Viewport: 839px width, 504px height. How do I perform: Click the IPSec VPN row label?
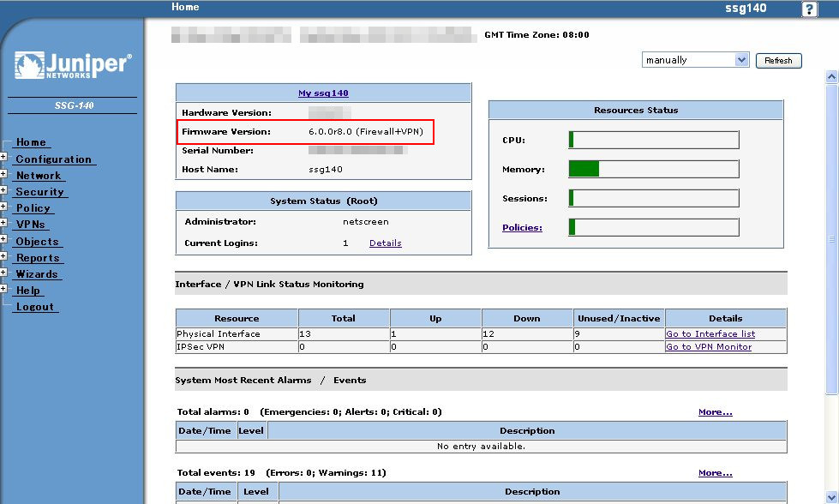pyautogui.click(x=201, y=346)
